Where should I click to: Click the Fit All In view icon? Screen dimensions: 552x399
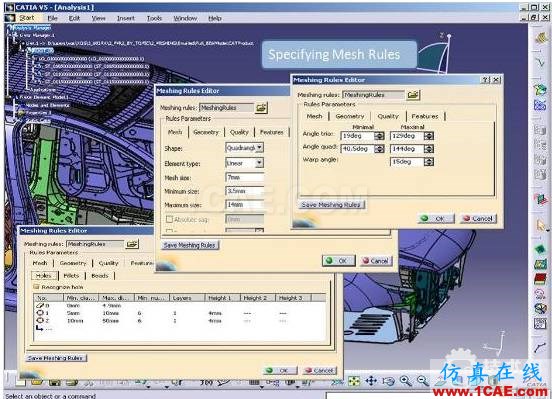click(353, 381)
